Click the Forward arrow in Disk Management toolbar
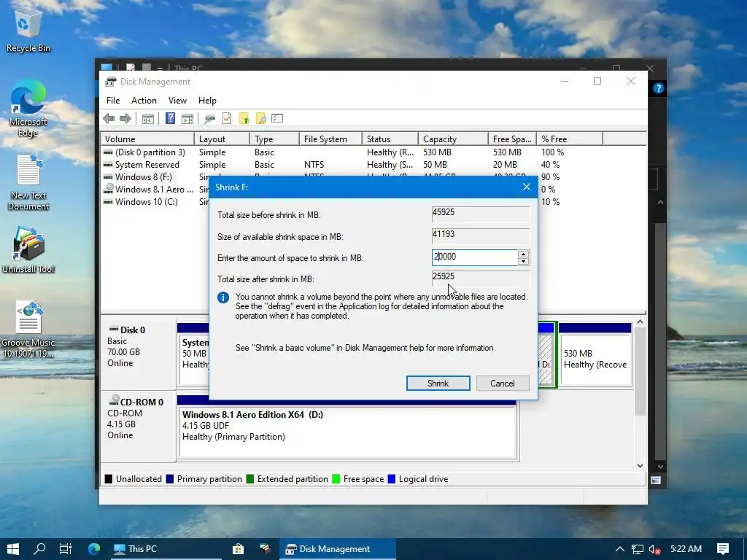This screenshot has height=560, width=747. point(125,119)
